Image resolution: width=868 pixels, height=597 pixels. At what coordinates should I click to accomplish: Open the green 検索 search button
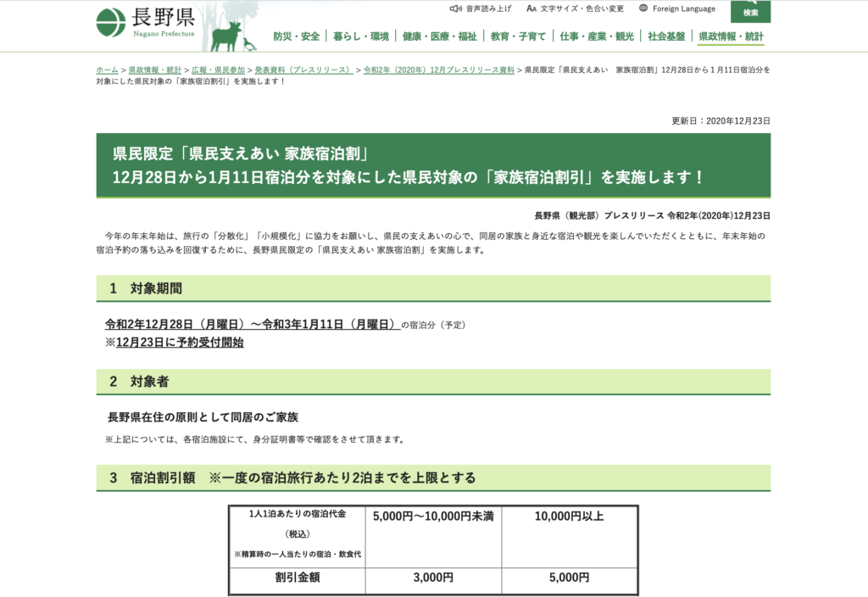750,11
